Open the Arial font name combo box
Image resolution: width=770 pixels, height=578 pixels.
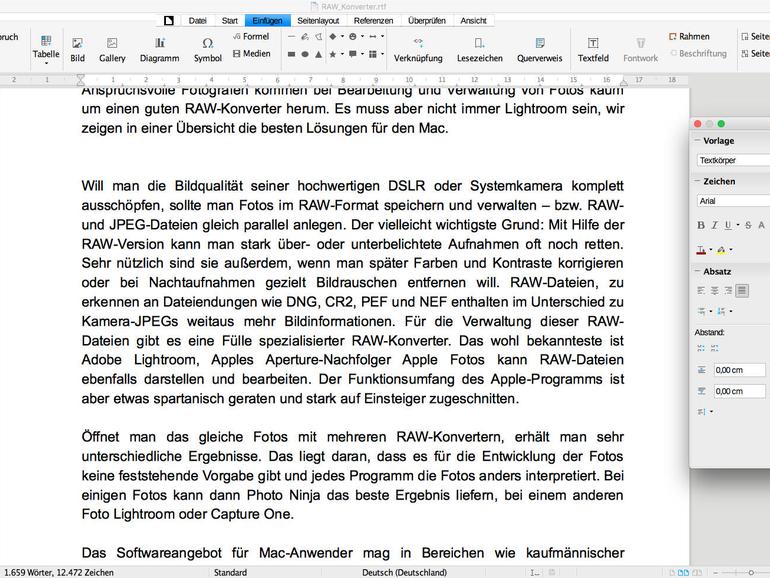(733, 201)
